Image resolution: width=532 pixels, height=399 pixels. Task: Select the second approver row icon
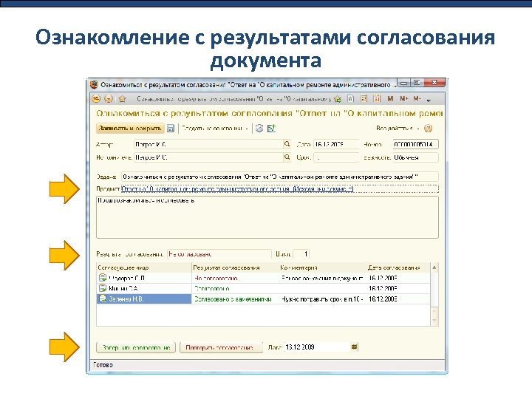(x=103, y=288)
